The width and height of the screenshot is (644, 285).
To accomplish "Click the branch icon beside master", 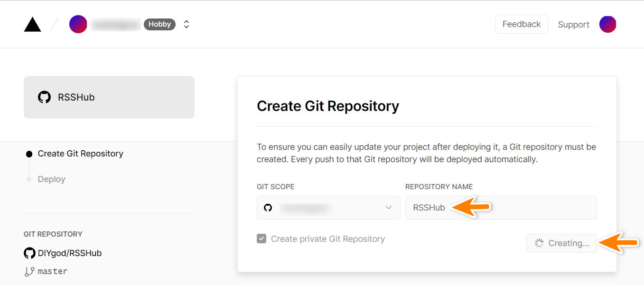I will pyautogui.click(x=29, y=271).
